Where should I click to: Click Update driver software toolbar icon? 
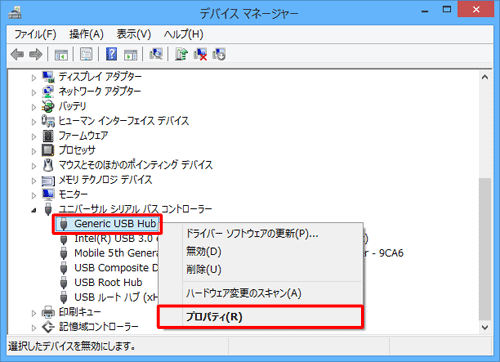(x=181, y=54)
